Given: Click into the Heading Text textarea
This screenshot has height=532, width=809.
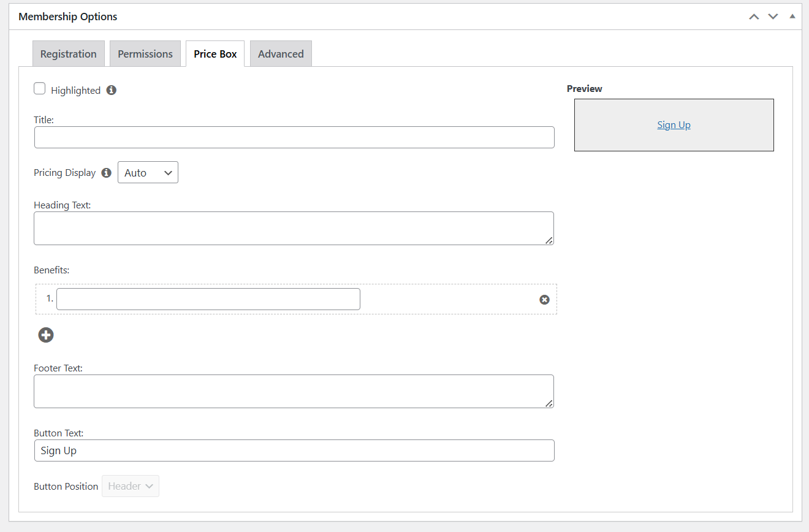Looking at the screenshot, I should point(294,228).
